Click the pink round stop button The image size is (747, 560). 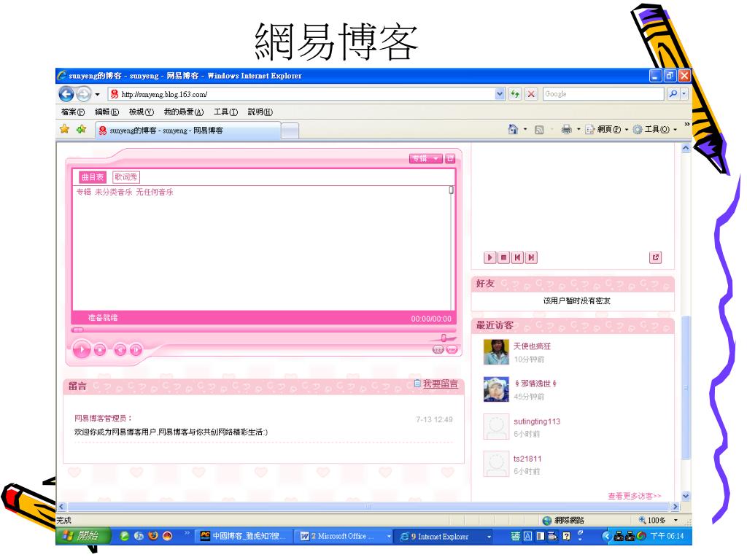pos(100,350)
